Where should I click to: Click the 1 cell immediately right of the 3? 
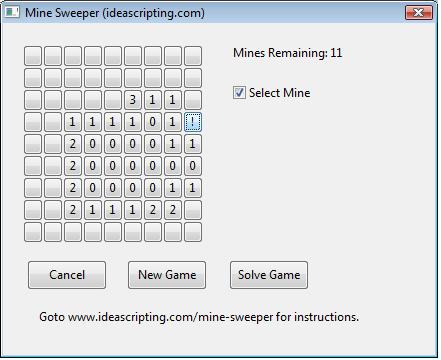(x=153, y=100)
